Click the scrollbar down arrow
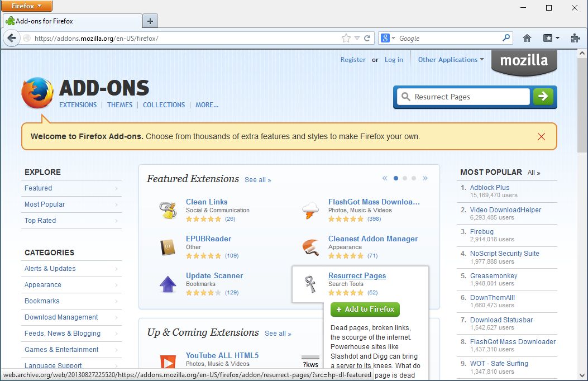 coord(582,375)
